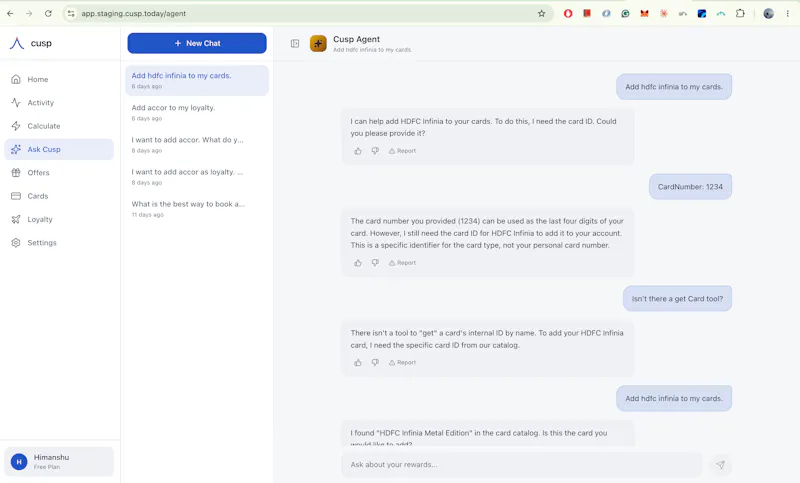Open the browser three-dot menu
The width and height of the screenshot is (800, 483).
pos(788,14)
